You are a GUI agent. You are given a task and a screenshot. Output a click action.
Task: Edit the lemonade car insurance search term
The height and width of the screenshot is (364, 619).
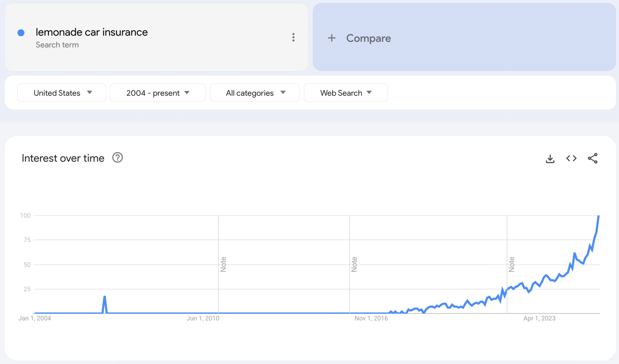(92, 32)
